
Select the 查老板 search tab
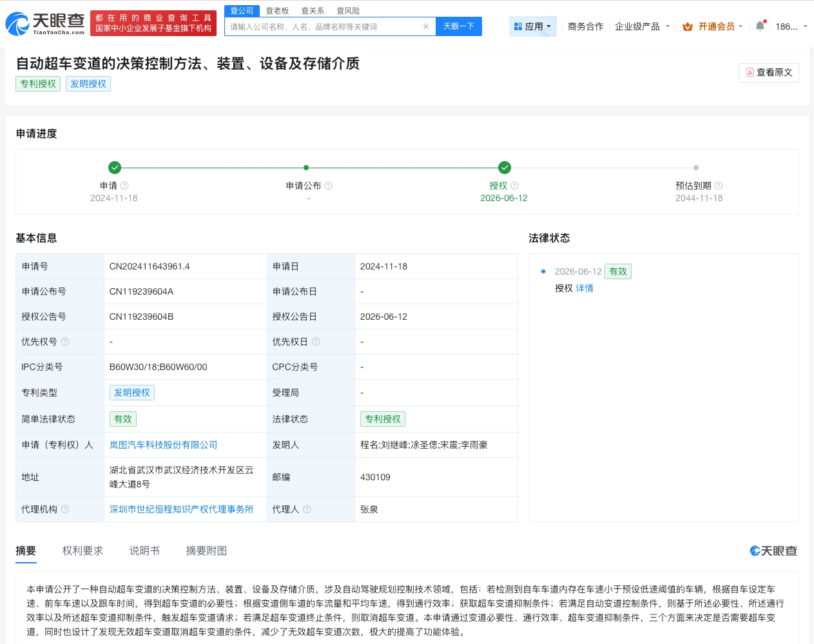(x=278, y=11)
